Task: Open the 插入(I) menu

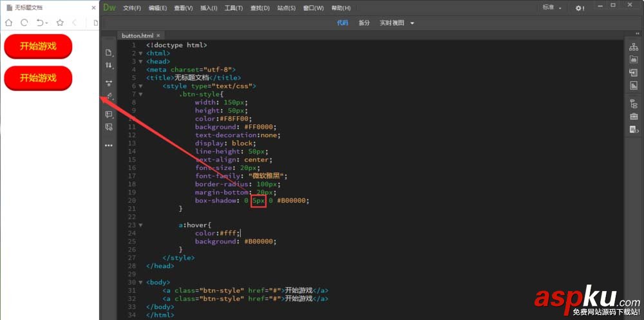Action: click(209, 8)
